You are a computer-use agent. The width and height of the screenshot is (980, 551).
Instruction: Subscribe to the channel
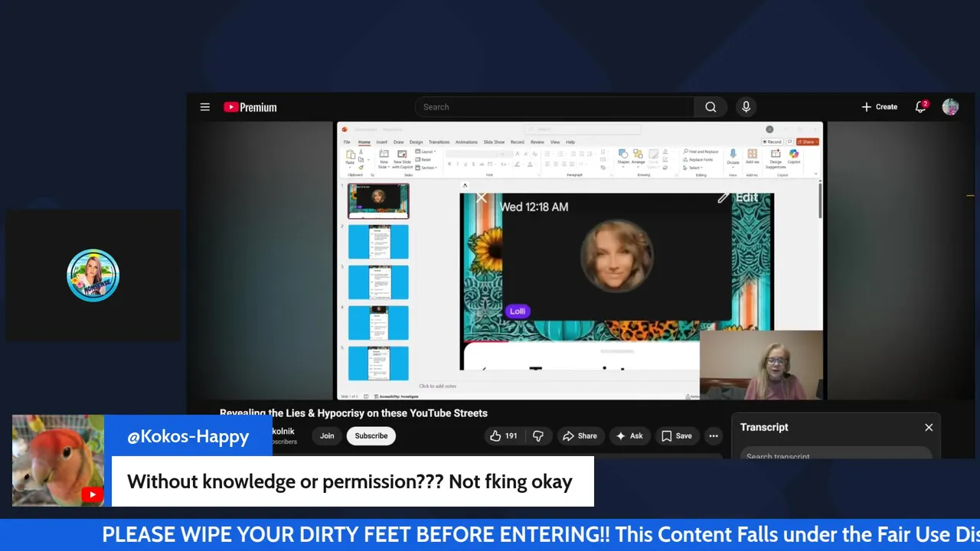pos(371,436)
